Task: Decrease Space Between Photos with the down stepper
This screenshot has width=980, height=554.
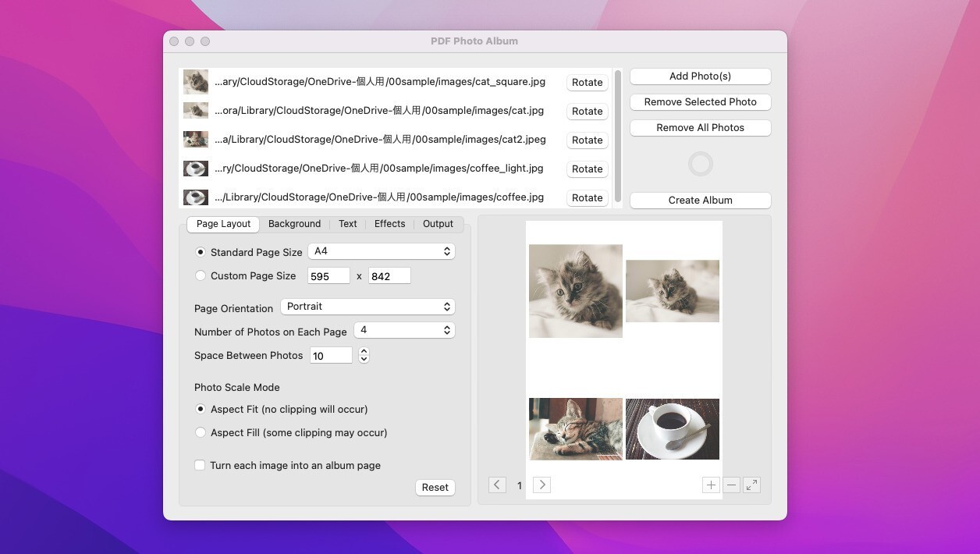Action: coord(364,359)
